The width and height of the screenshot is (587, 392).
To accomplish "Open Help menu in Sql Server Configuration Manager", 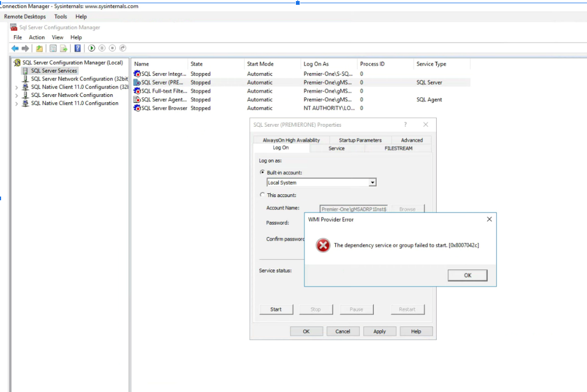I will 76,37.
